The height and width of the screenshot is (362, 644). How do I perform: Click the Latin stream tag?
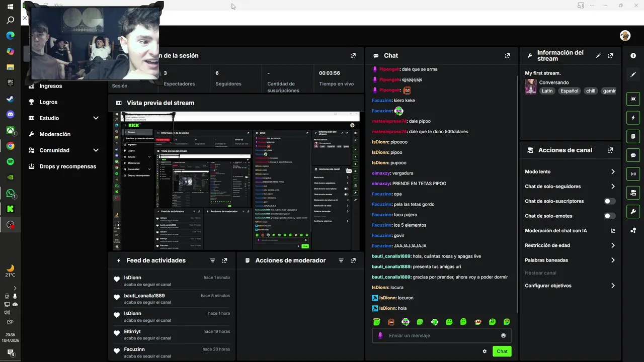pyautogui.click(x=547, y=91)
